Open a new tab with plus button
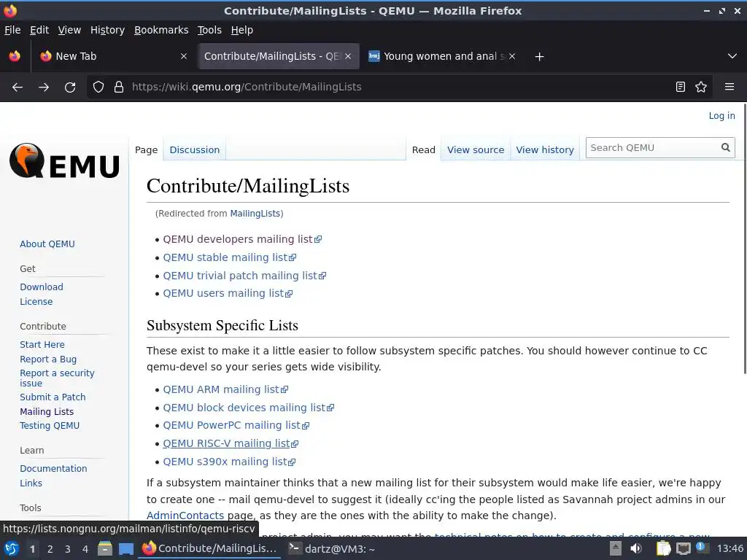 pos(539,57)
